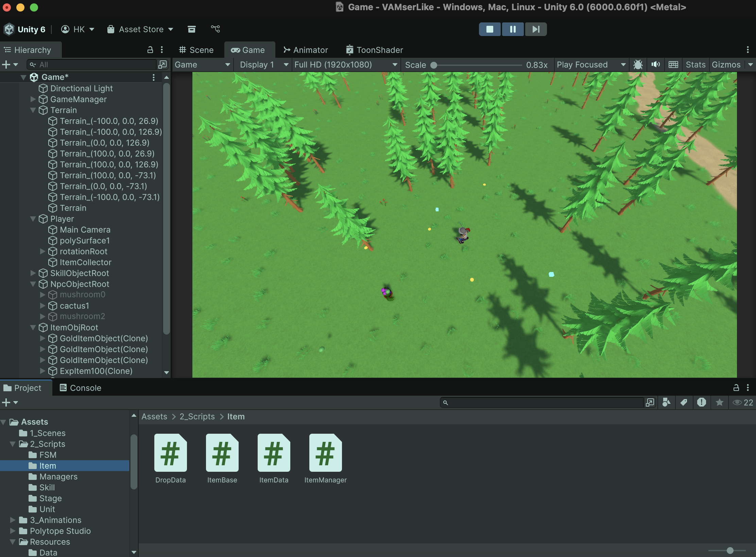756x557 pixels.
Task: Click the search by type icon in the Project panel
Action: pyautogui.click(x=666, y=402)
